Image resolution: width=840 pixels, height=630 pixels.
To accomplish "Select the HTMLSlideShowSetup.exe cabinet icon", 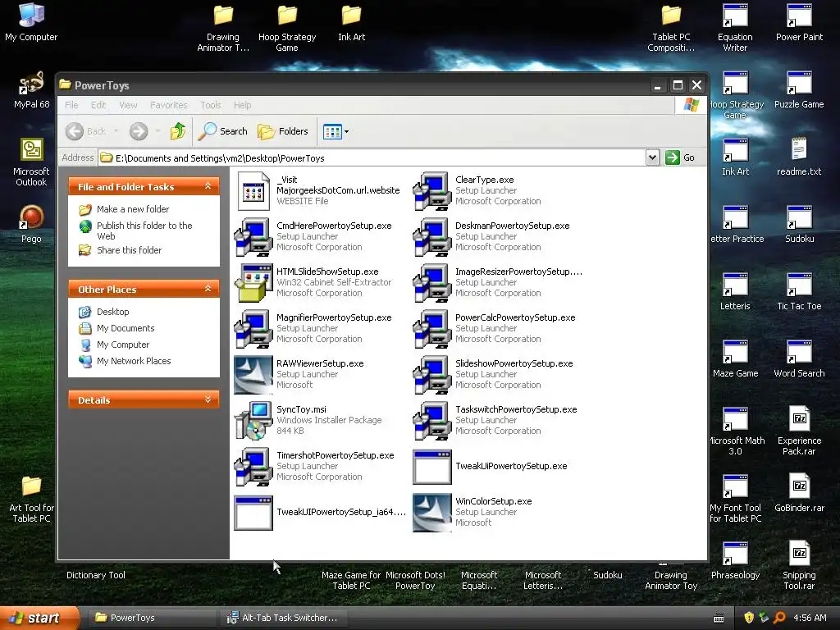I will click(253, 283).
